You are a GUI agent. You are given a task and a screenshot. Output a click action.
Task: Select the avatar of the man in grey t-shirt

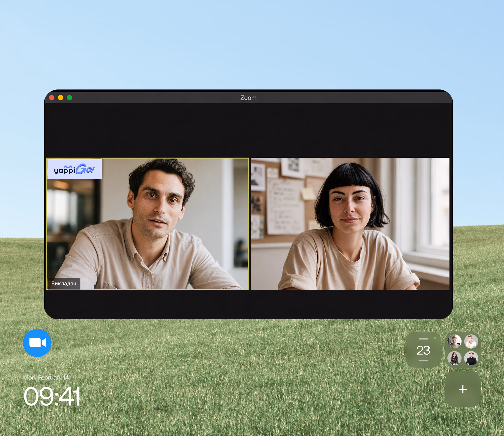[454, 341]
